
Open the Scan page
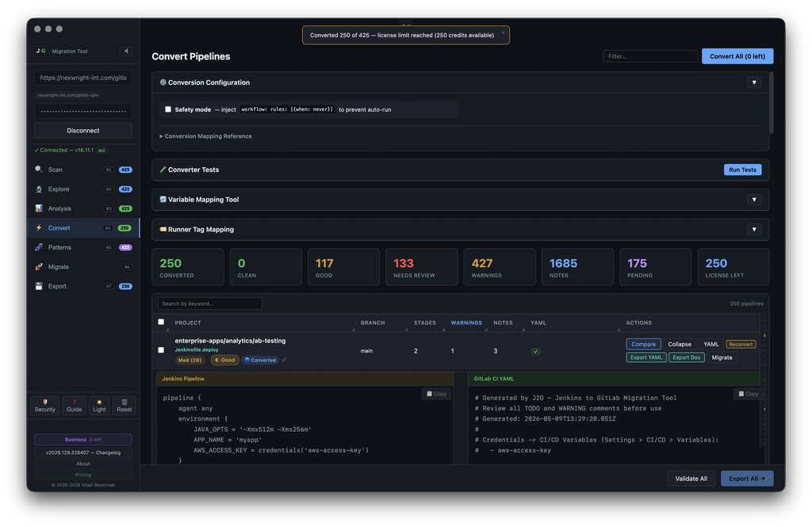[83, 170]
